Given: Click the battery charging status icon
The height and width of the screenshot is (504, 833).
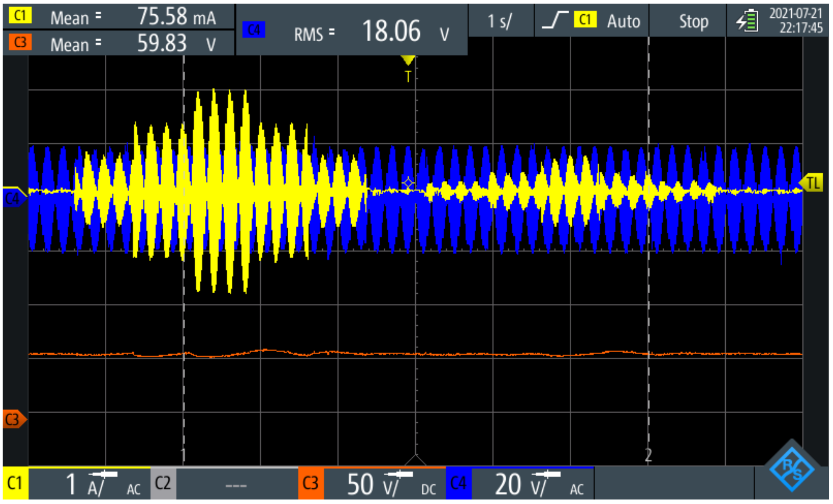Looking at the screenshot, I should coord(747,21).
